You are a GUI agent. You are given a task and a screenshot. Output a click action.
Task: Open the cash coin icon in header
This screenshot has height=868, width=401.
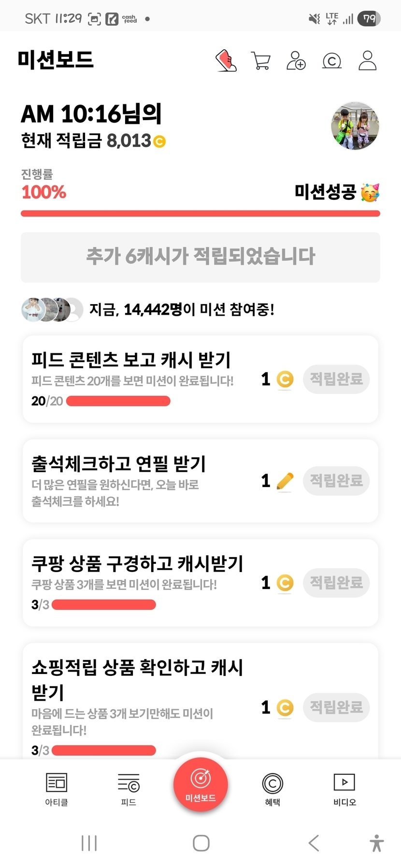click(331, 61)
